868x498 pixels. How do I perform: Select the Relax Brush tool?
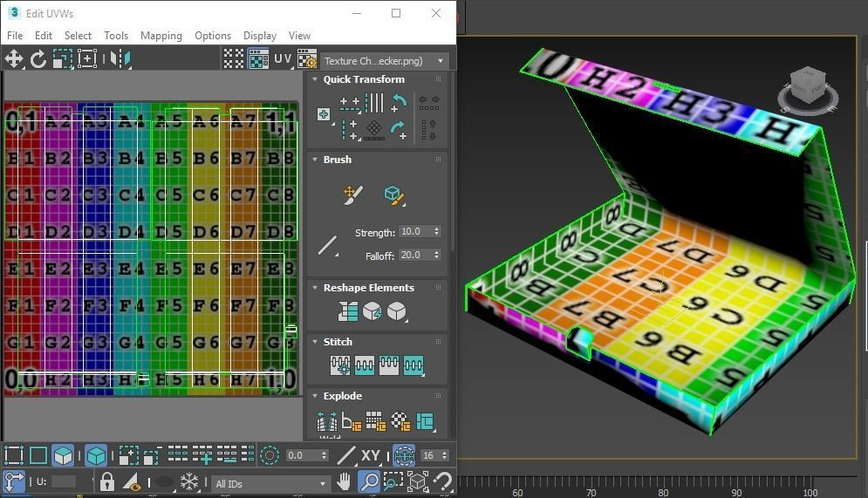[x=394, y=195]
